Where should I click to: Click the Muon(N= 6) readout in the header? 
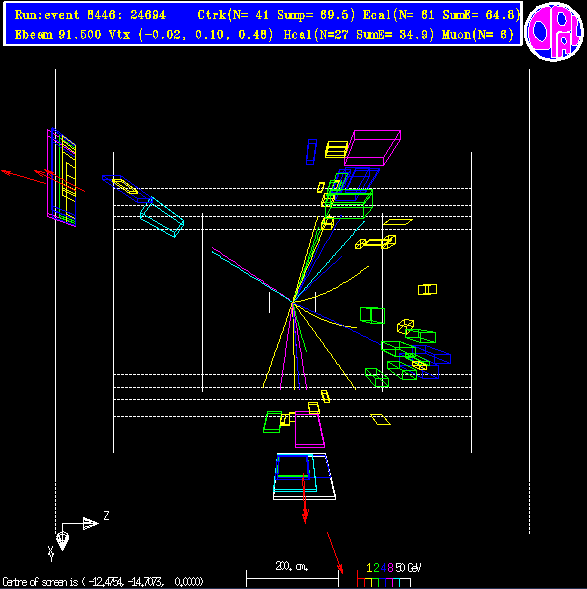(477, 35)
